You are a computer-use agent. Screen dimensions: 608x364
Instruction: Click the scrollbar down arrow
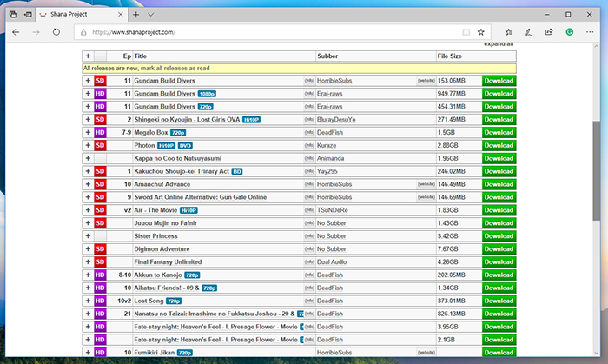pyautogui.click(x=597, y=353)
